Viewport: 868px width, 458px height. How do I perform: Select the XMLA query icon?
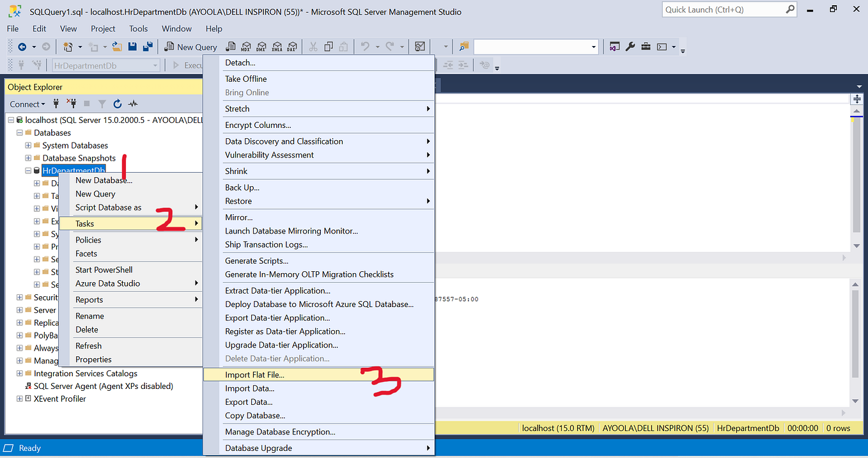pyautogui.click(x=277, y=47)
